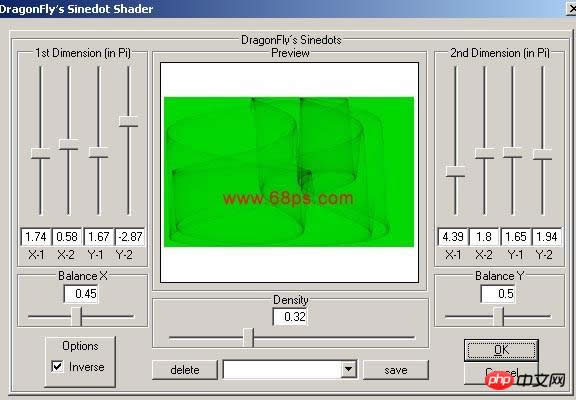
Task: Click the 2nd Dimension Y-2 slider thumb
Action: coord(543,154)
